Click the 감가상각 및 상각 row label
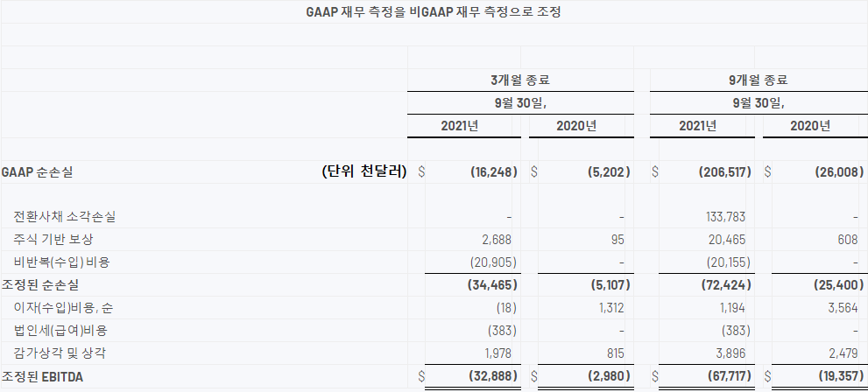 [x=60, y=353]
